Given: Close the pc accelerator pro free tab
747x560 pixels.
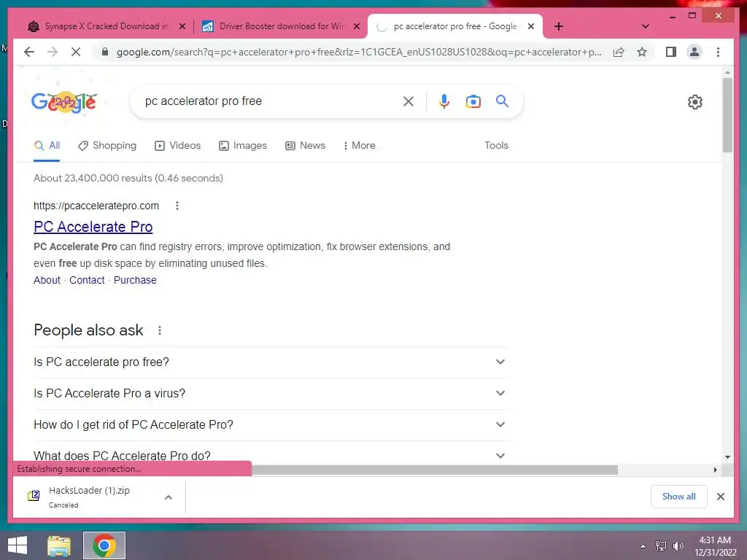Looking at the screenshot, I should 531,26.
